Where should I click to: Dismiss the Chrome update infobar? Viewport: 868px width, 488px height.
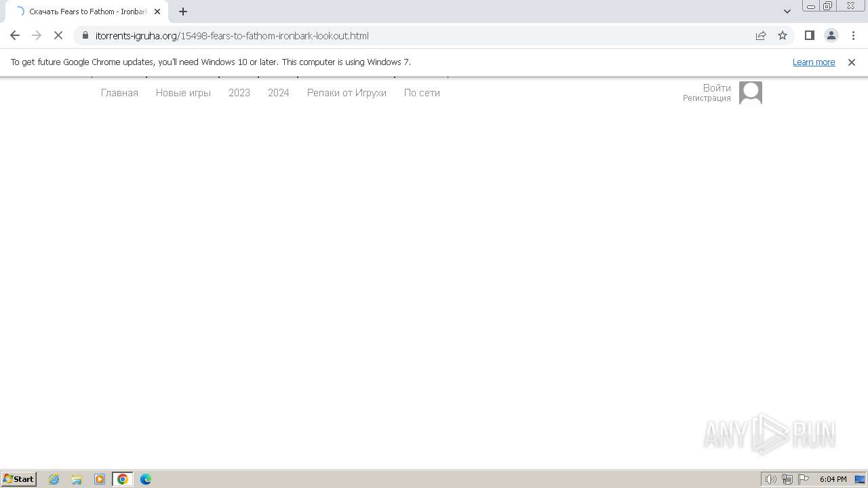(x=852, y=62)
